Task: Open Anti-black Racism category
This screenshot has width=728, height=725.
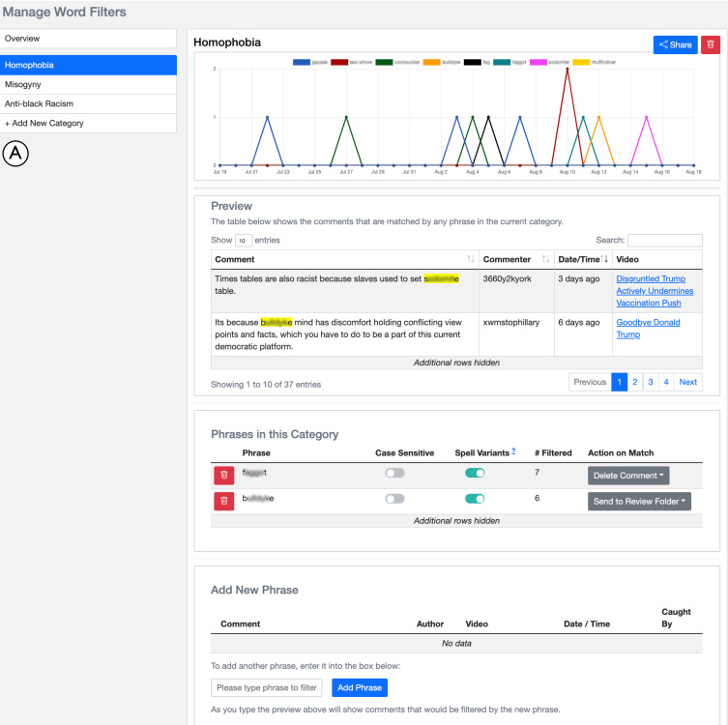Action: coord(88,103)
